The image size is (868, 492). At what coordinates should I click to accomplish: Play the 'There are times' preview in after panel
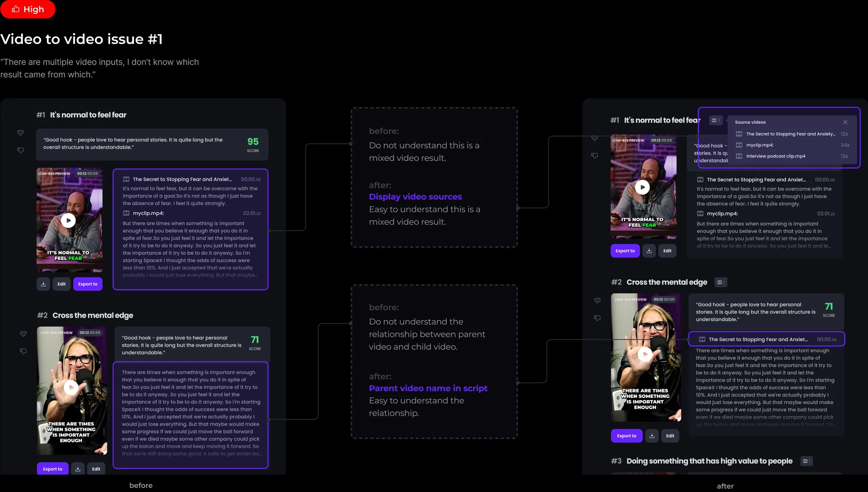tap(645, 354)
